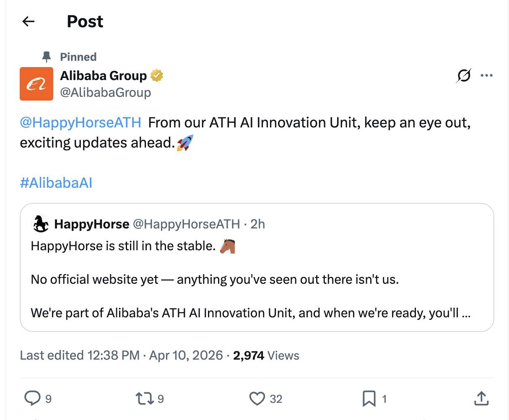Click the share upload icon

(481, 398)
